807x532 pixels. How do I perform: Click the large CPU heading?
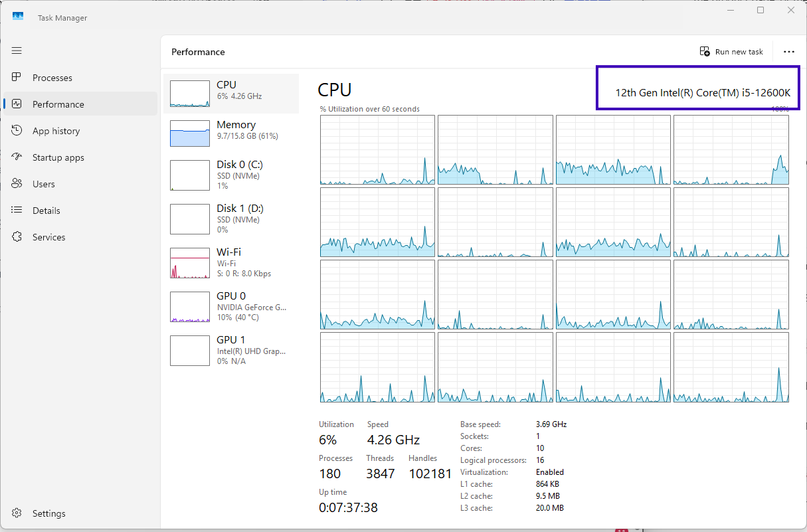[335, 90]
